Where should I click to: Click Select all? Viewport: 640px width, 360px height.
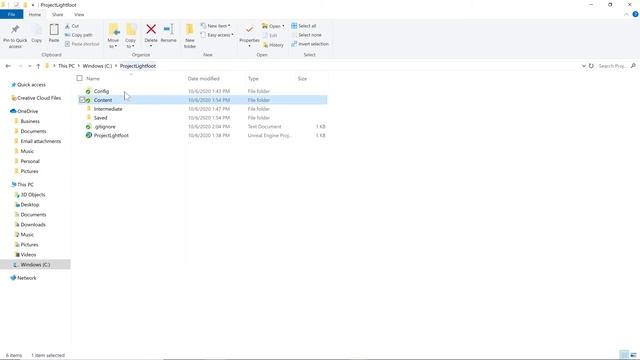pyautogui.click(x=304, y=26)
